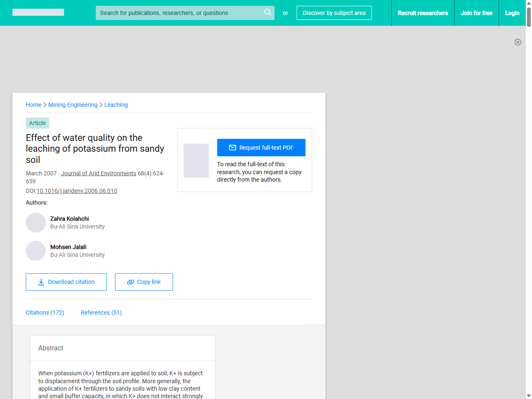Open Zahra Kolahchi's profile avatar
This screenshot has height=399, width=532.
click(x=36, y=222)
